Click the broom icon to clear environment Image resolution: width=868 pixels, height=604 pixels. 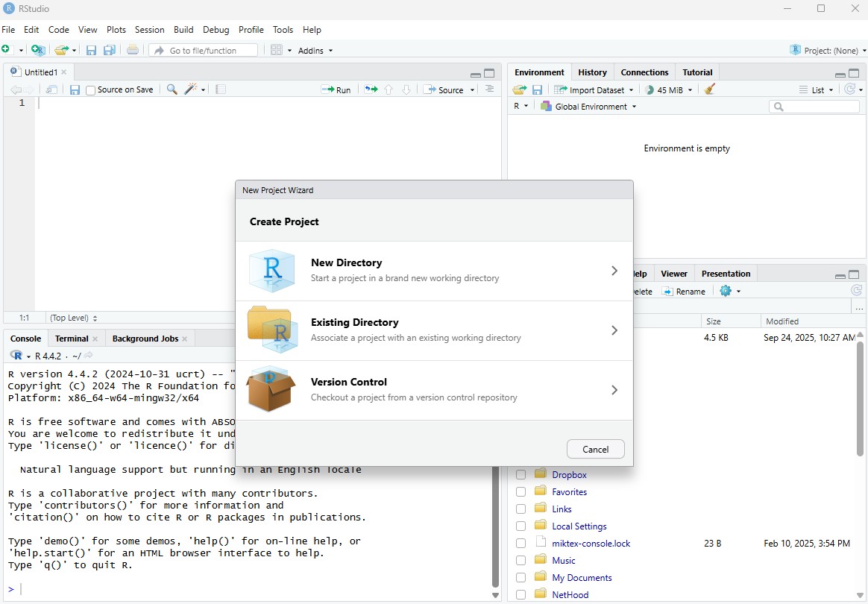709,89
